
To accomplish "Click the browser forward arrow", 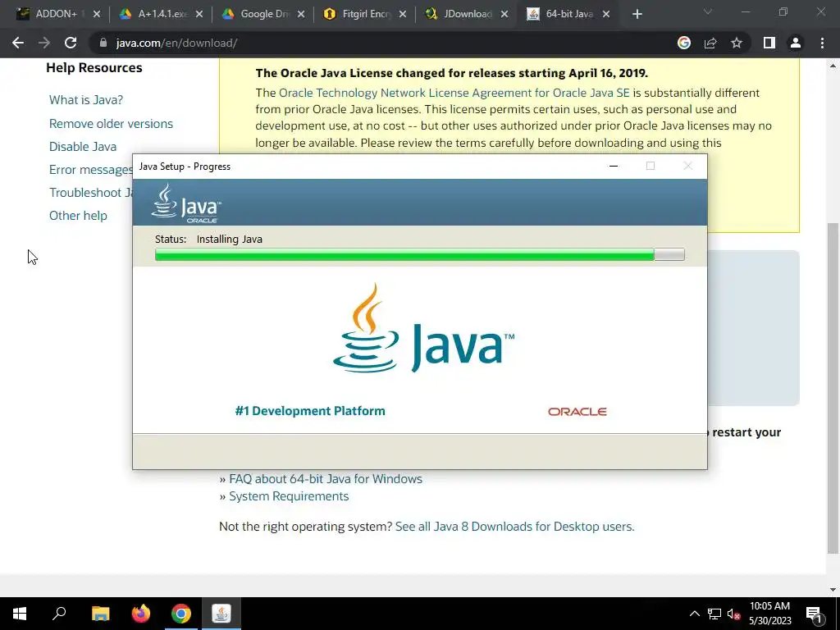I will [44, 43].
